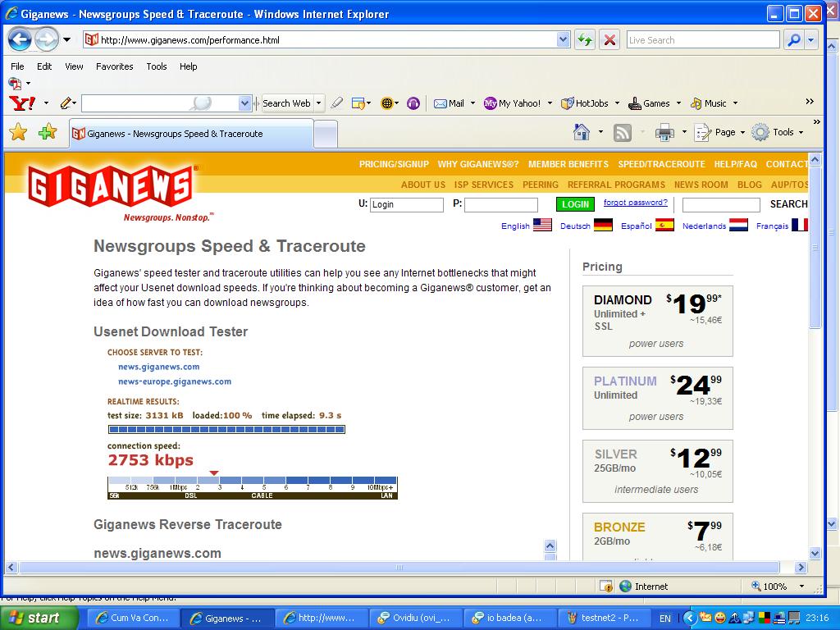This screenshot has height=630, width=840.
Task: Click the Yahoo toolbar highlighter icon
Action: pos(336,103)
